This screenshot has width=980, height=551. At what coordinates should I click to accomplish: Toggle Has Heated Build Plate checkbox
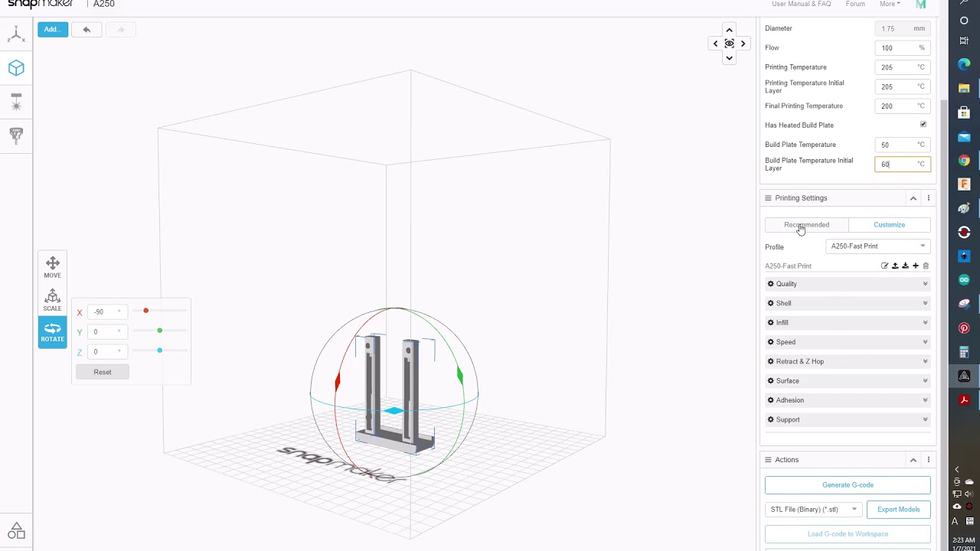point(923,125)
